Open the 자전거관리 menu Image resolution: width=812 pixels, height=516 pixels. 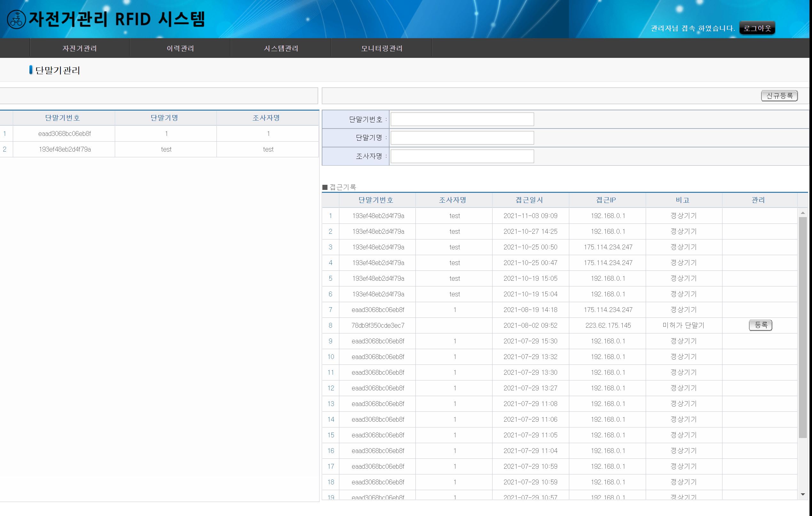click(80, 48)
